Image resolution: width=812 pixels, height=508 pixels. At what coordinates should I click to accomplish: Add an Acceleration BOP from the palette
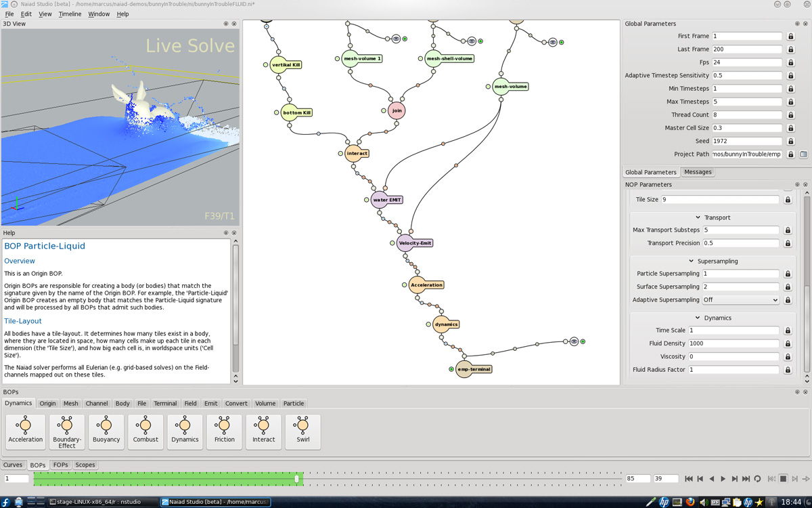coord(26,432)
